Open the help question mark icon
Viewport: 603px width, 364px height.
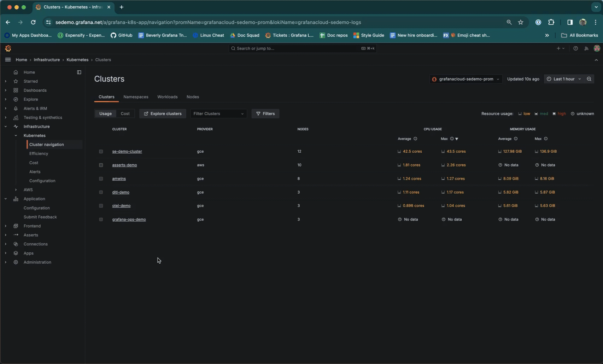click(x=575, y=48)
